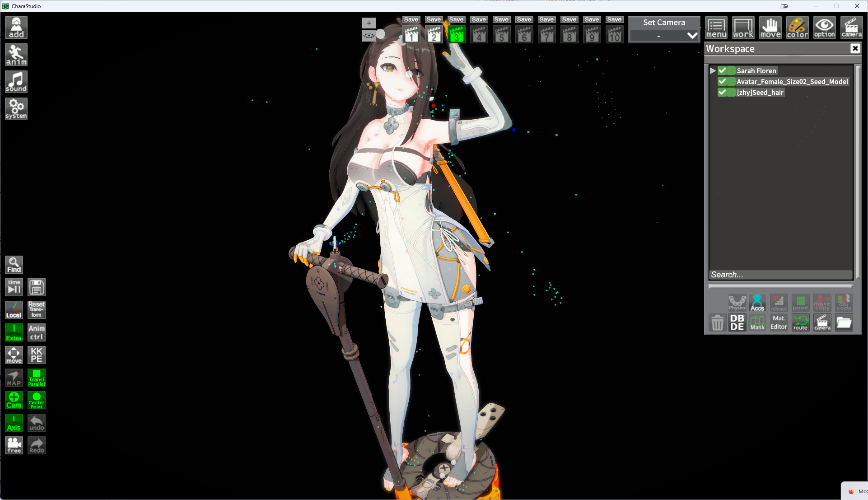This screenshot has width=868, height=500.
Task: Open the option tab in top toolbar
Action: (825, 28)
